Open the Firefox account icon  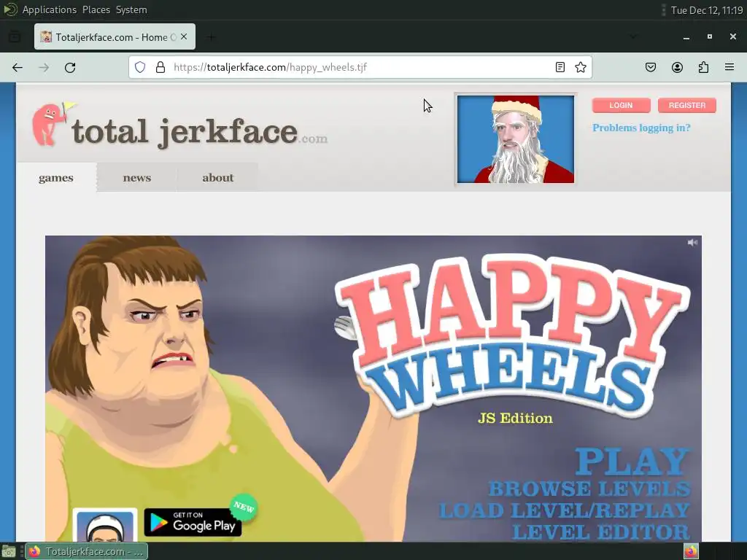(677, 67)
